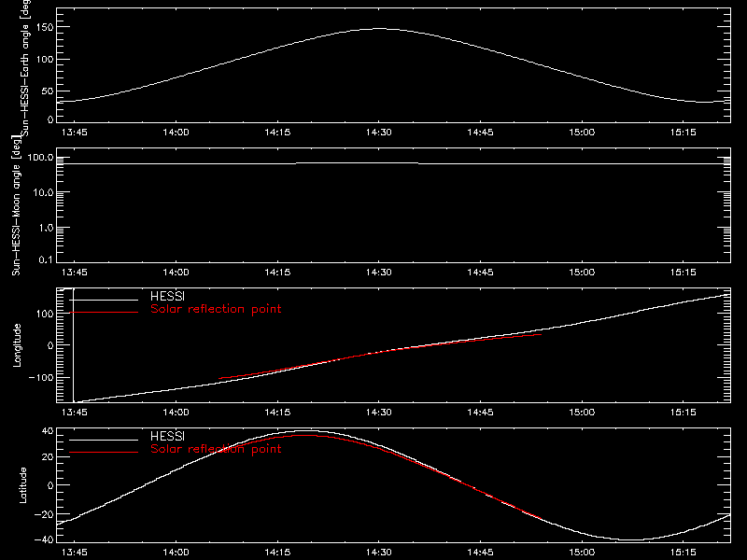Image resolution: width=747 pixels, height=560 pixels.
Task: Click the Sun-HESSI-Earth angle axis title
Action: pyautogui.click(x=25, y=67)
